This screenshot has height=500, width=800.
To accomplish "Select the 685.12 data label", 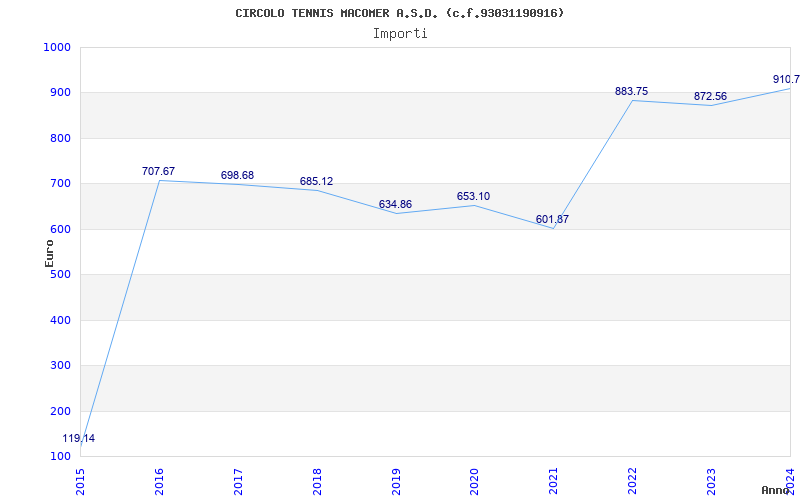I will pos(316,182).
